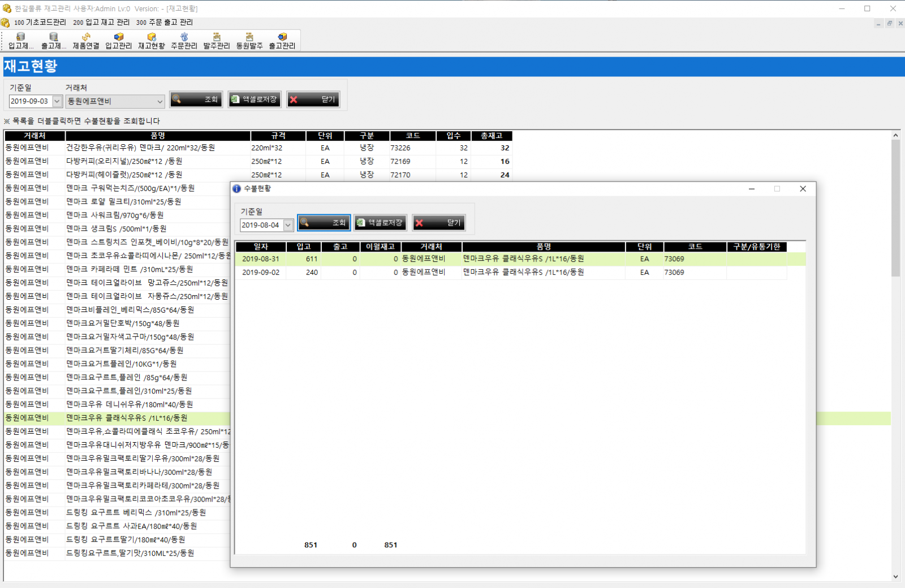Select row 다방커피(헤이즐럿)/250ml*12

[258, 175]
